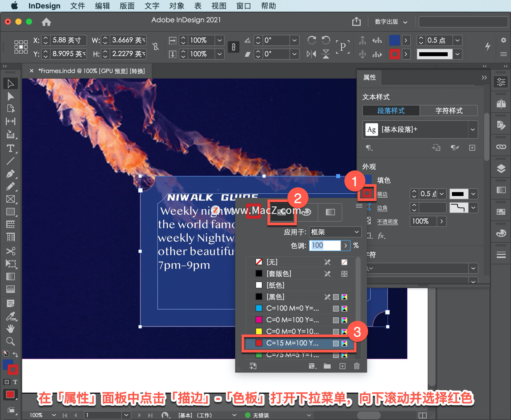This screenshot has height=420, width=511.
Task: Activate stroke proxy in swatches popup
Action: pyautogui.click(x=253, y=211)
